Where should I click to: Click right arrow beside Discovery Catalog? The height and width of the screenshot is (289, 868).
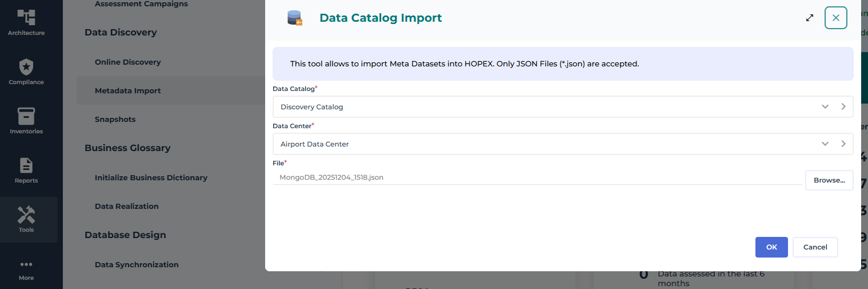[x=843, y=106]
